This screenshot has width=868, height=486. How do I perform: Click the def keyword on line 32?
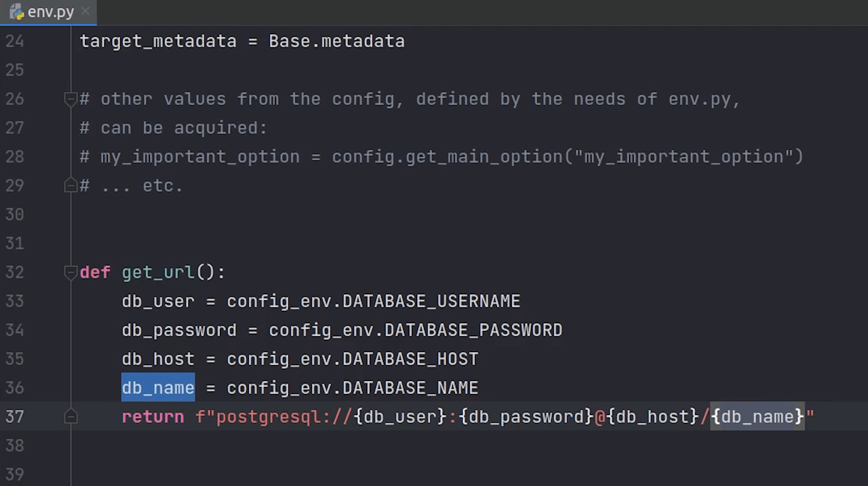point(95,272)
